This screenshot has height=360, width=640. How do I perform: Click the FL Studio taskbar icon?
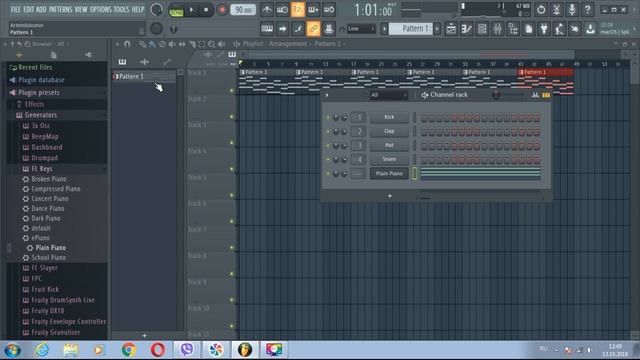point(245,350)
